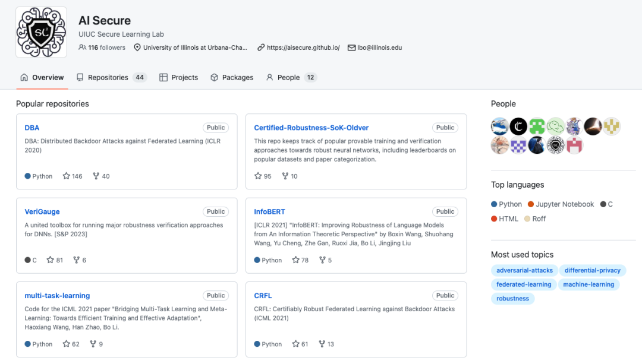This screenshot has width=642, height=364.
Task: Filter by Jupyter Notebook language
Action: [561, 204]
